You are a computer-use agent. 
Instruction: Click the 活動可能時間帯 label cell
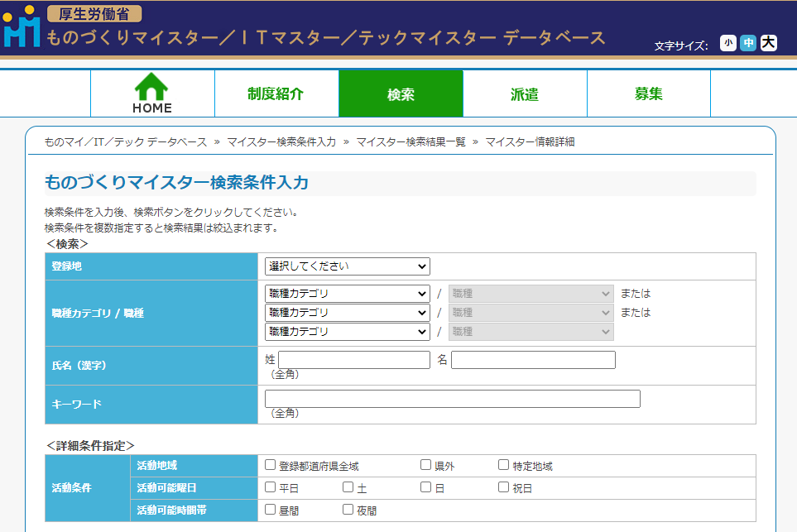(x=194, y=510)
